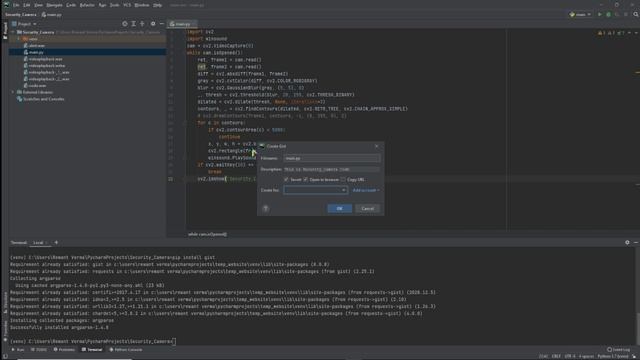Open the Tools menu
The height and width of the screenshot is (360, 640).
click(x=115, y=5)
